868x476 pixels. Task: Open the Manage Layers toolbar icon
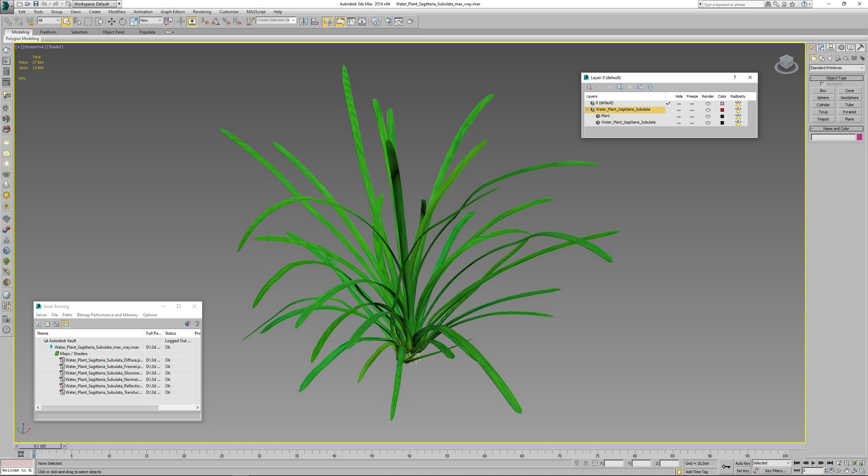328,21
